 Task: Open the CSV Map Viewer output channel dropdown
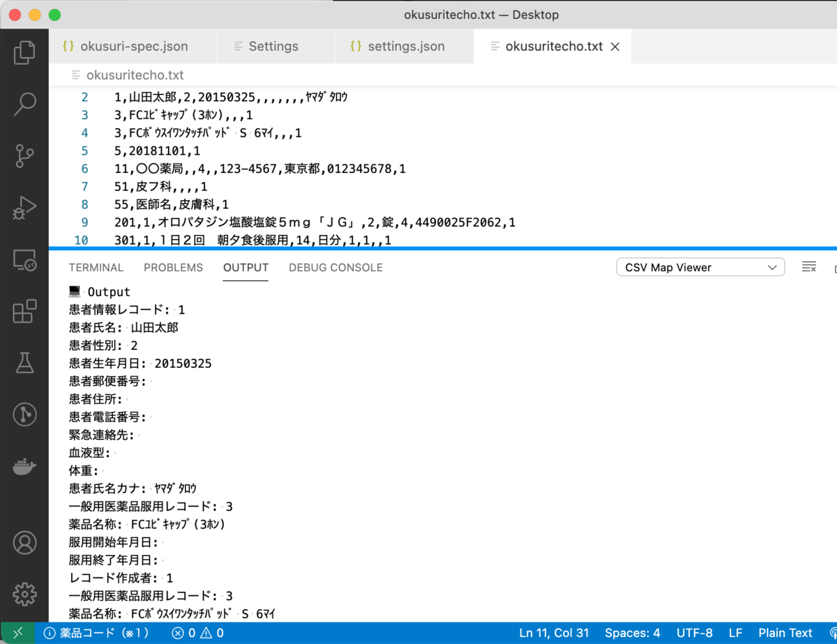click(x=700, y=267)
